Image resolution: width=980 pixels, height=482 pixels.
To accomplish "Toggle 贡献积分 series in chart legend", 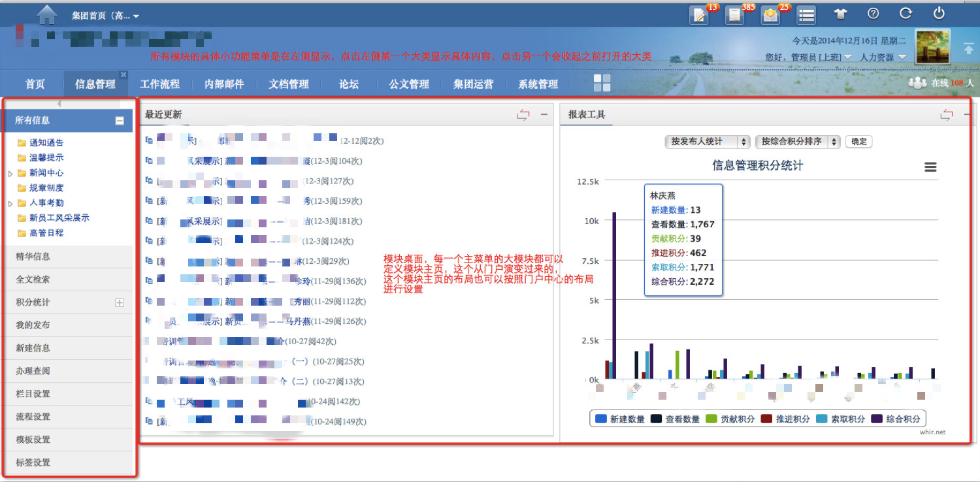I will [730, 419].
